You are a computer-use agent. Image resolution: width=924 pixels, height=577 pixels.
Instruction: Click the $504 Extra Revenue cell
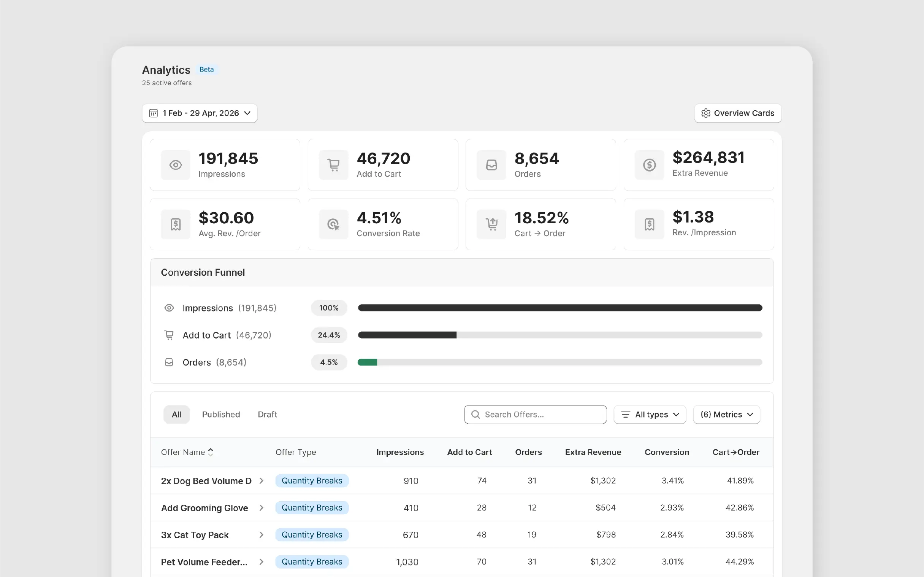point(605,507)
